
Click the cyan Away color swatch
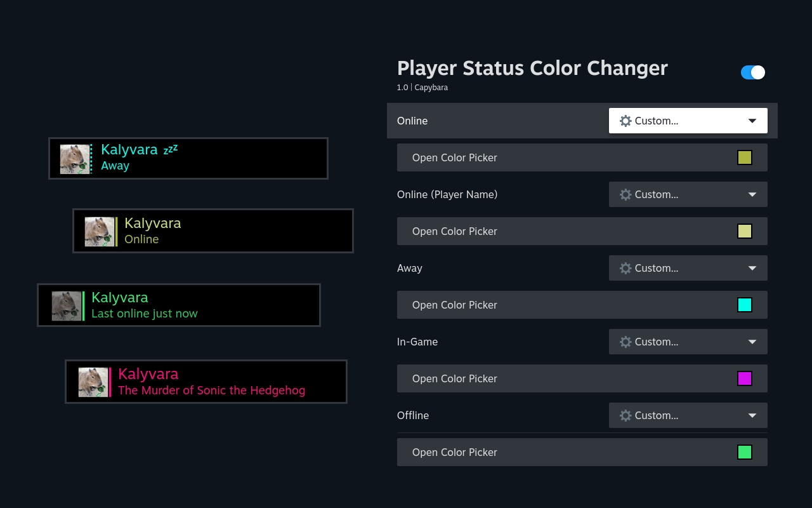(x=745, y=305)
